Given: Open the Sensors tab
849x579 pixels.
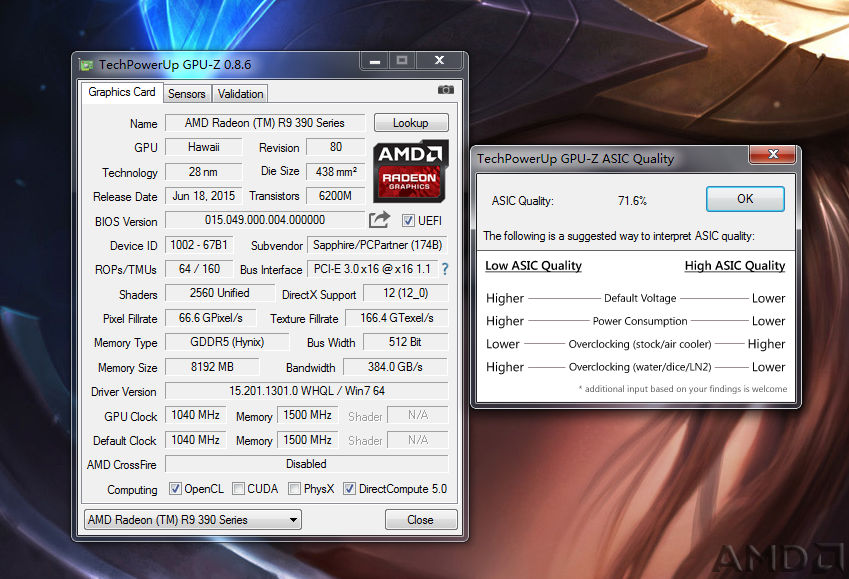Looking at the screenshot, I should (187, 94).
